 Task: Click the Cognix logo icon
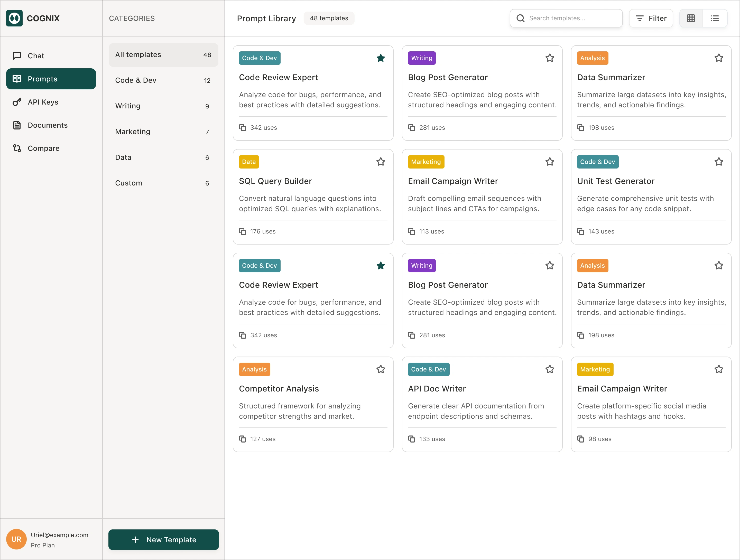(x=14, y=18)
